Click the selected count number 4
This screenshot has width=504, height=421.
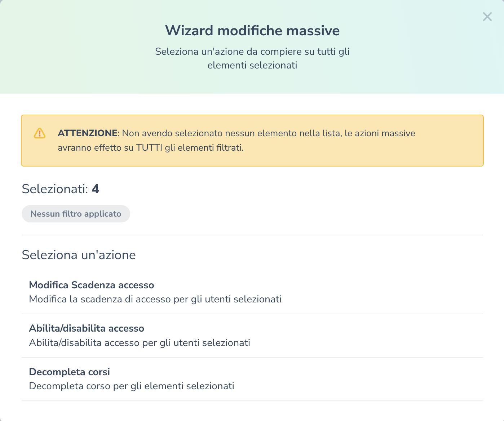click(95, 189)
